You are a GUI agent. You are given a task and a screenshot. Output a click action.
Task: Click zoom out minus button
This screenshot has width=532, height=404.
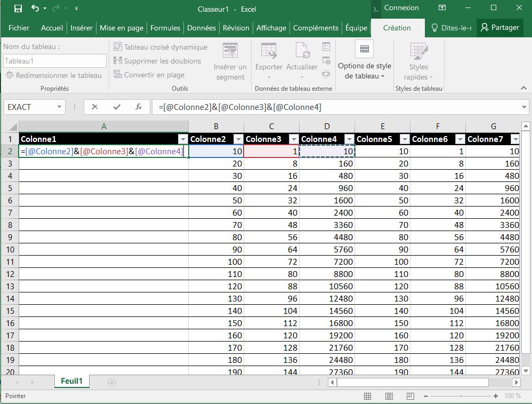tap(426, 396)
